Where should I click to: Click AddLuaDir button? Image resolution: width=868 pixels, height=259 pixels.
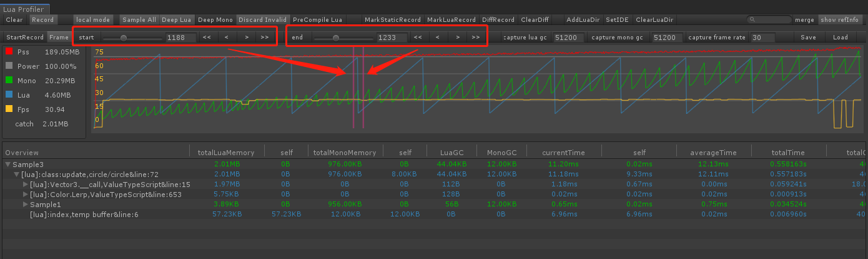(583, 20)
